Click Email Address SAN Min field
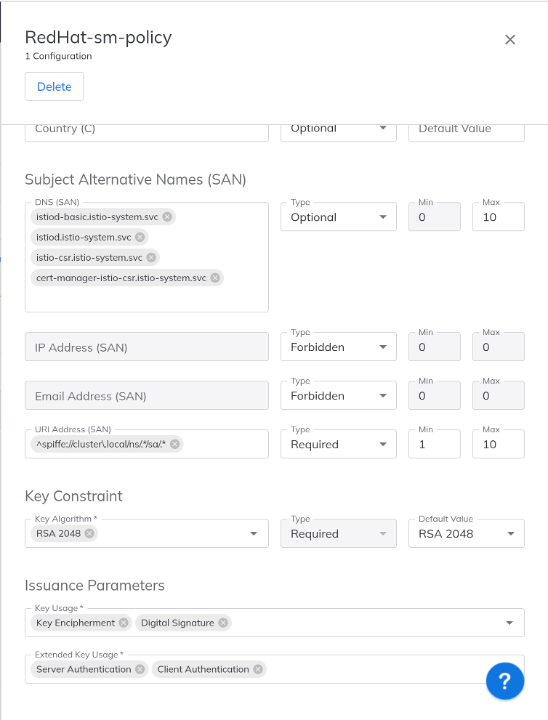Viewport: 548px width, 720px height. point(434,395)
